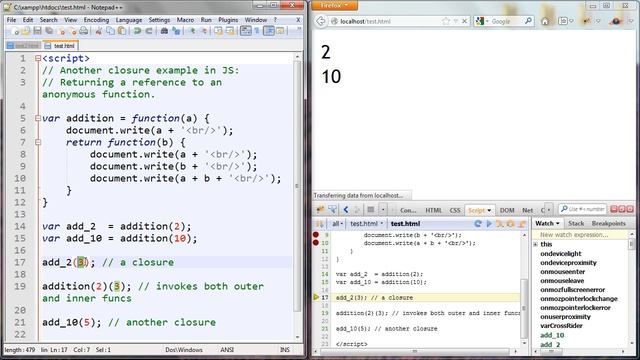Viewport: 640px width, 360px height.
Task: Click the Replace icon in Notepad++ toolbar
Action: [x=176, y=31]
